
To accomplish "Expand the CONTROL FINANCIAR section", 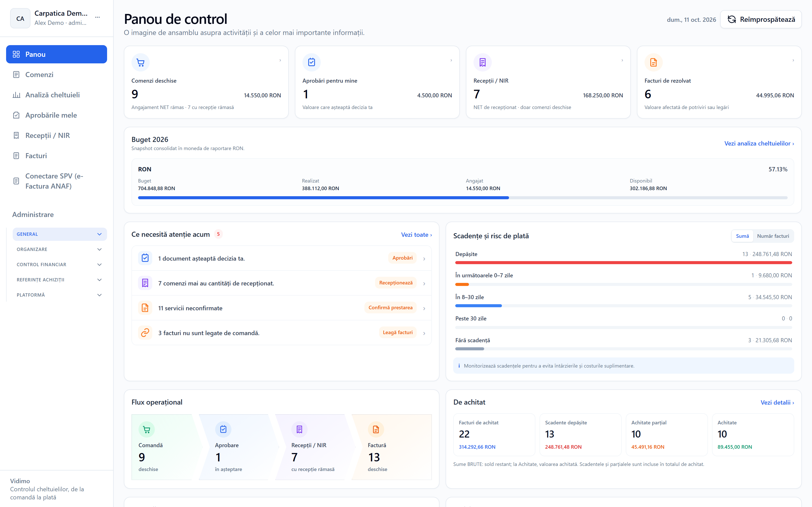I will point(60,265).
